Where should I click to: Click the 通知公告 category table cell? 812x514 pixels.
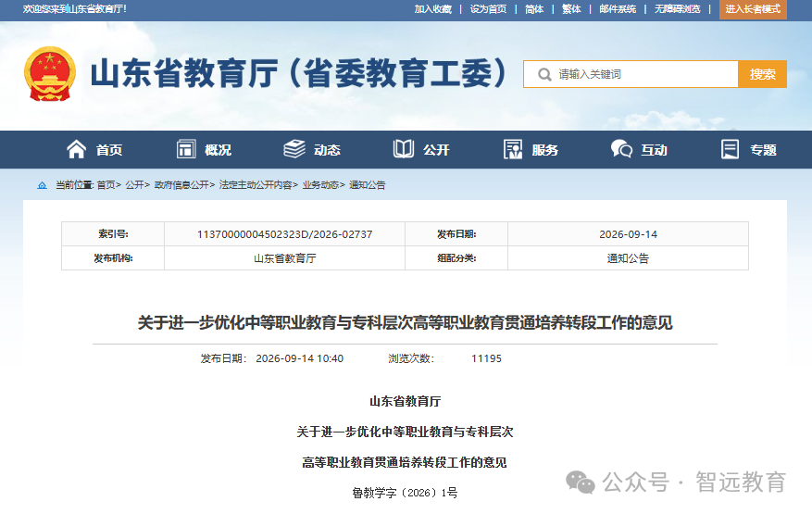[x=628, y=258]
